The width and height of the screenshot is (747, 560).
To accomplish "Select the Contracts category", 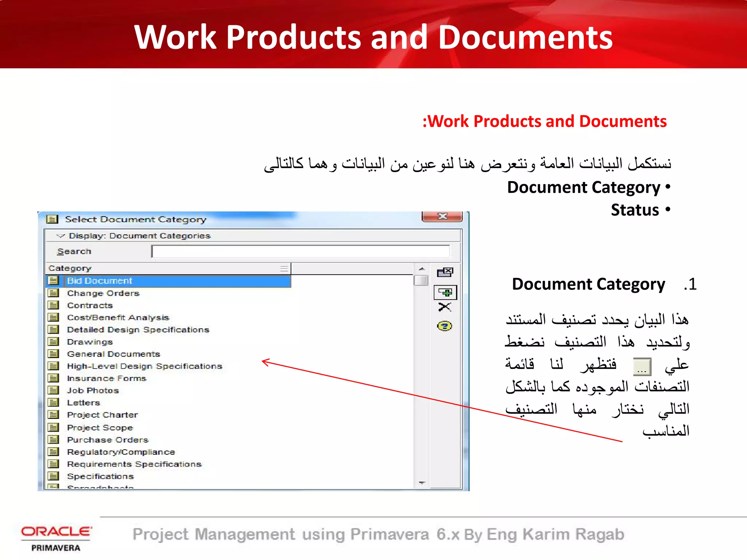I will click(90, 305).
